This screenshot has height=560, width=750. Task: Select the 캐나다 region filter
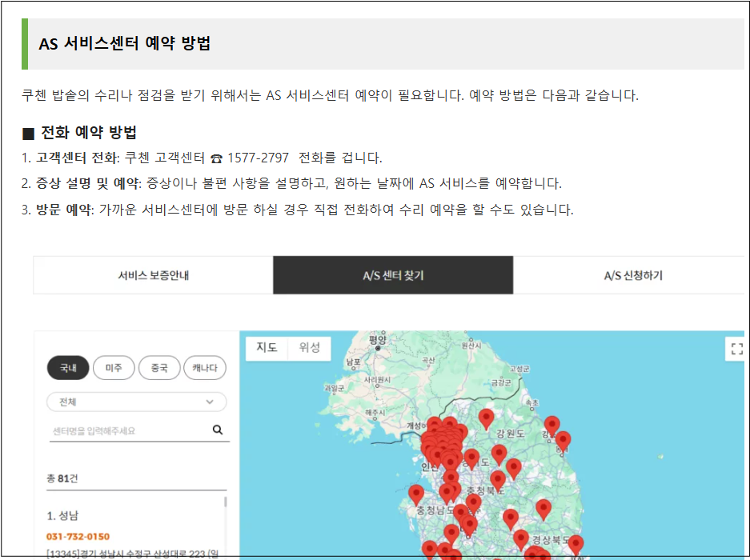point(205,368)
